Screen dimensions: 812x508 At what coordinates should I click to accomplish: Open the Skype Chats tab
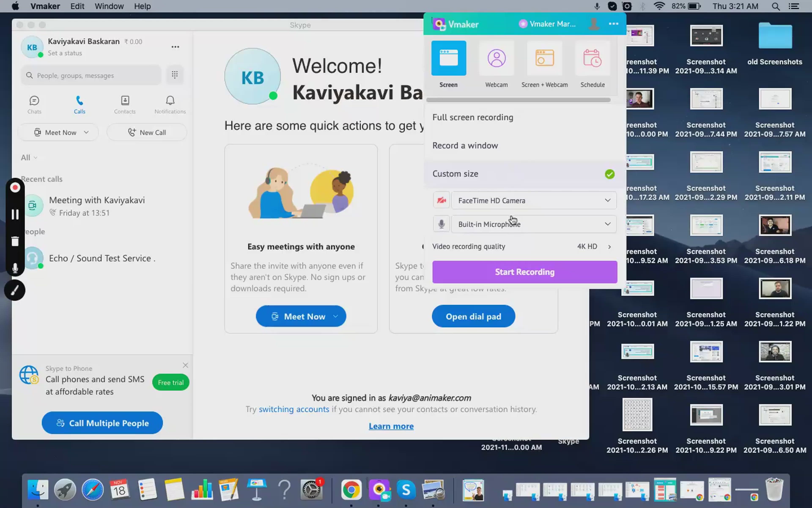[34, 105]
